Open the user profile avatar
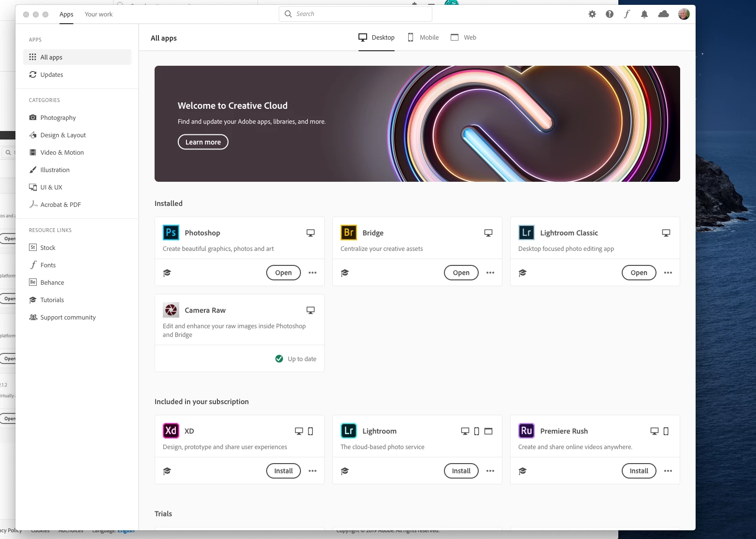This screenshot has width=756, height=539. point(684,14)
